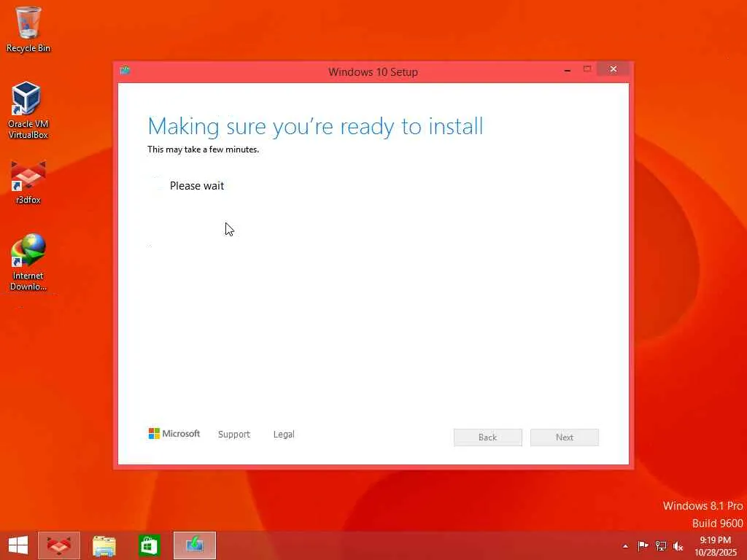Open File Explorer from the taskbar
Screen dimensions: 747x560
pos(104,545)
